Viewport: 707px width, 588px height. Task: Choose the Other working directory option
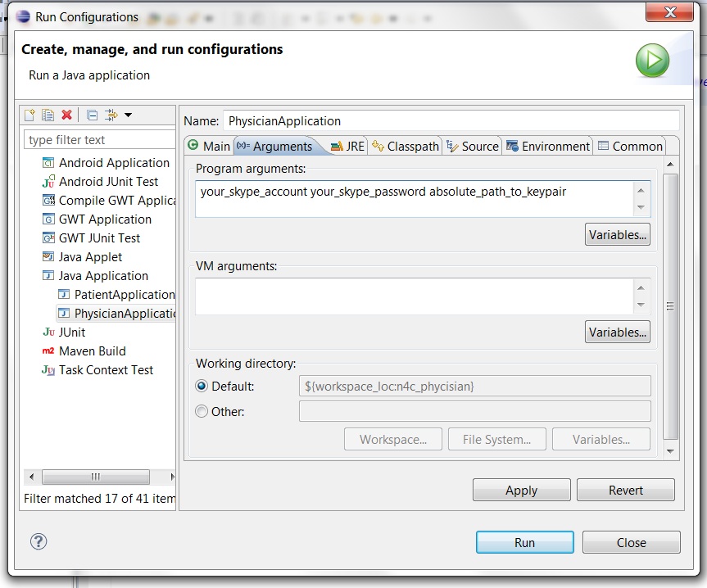point(202,412)
